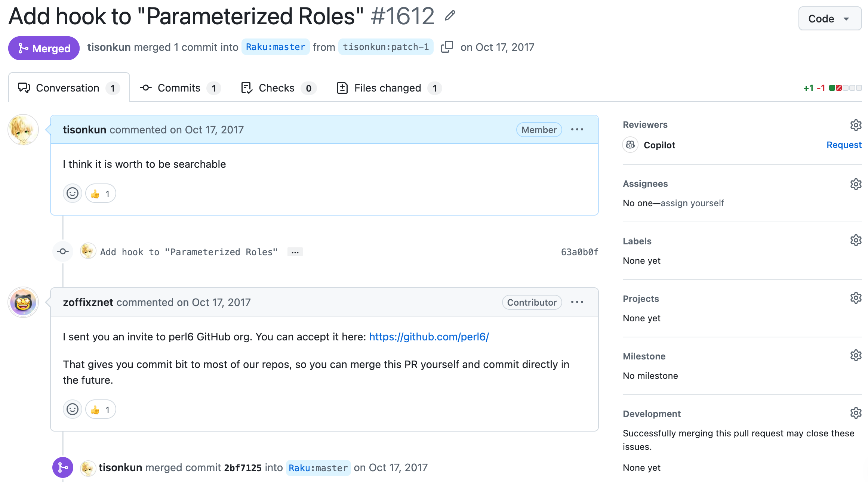868x482 pixels.
Task: Toggle thumbs up on zoffixznet's comment
Action: click(x=101, y=410)
